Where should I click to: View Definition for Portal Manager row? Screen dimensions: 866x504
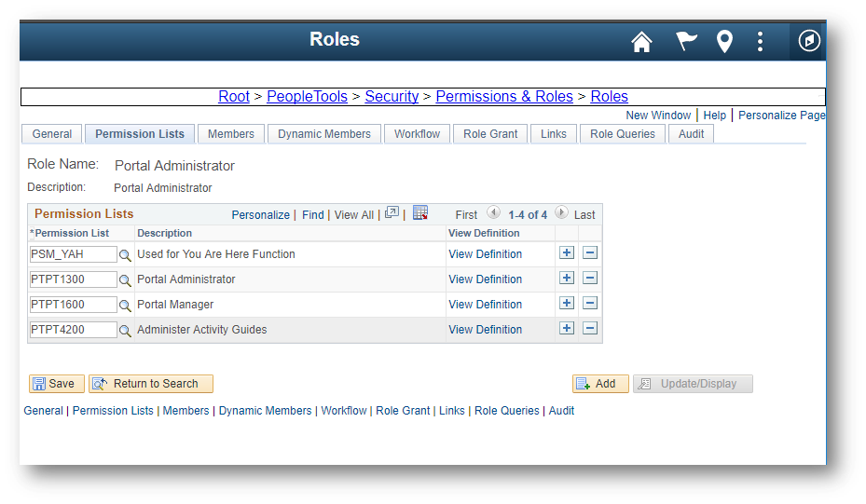click(x=485, y=305)
